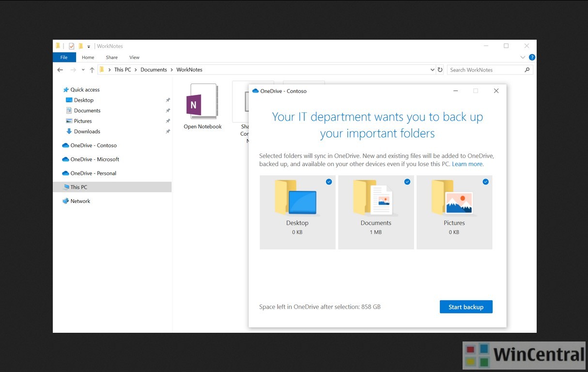The height and width of the screenshot is (372, 588).
Task: Uncheck the Desktop folder for backup
Action: coord(329,182)
